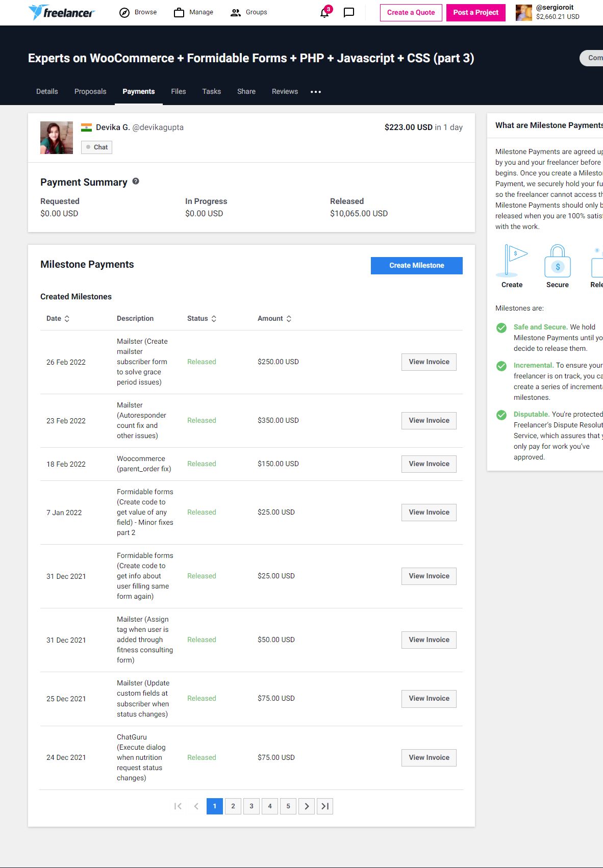View Invoice for 24 Dec 2021 milestone

pyautogui.click(x=429, y=758)
